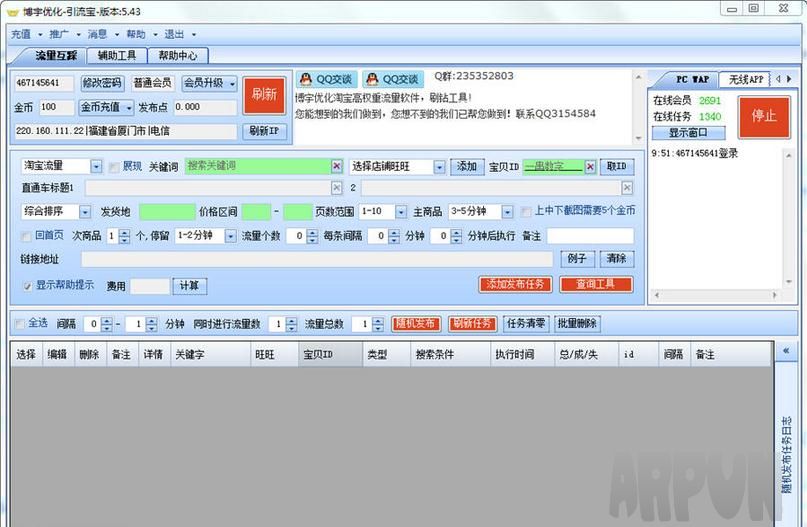Click the X icon of title field 2
This screenshot has height=527, width=807.
click(627, 187)
